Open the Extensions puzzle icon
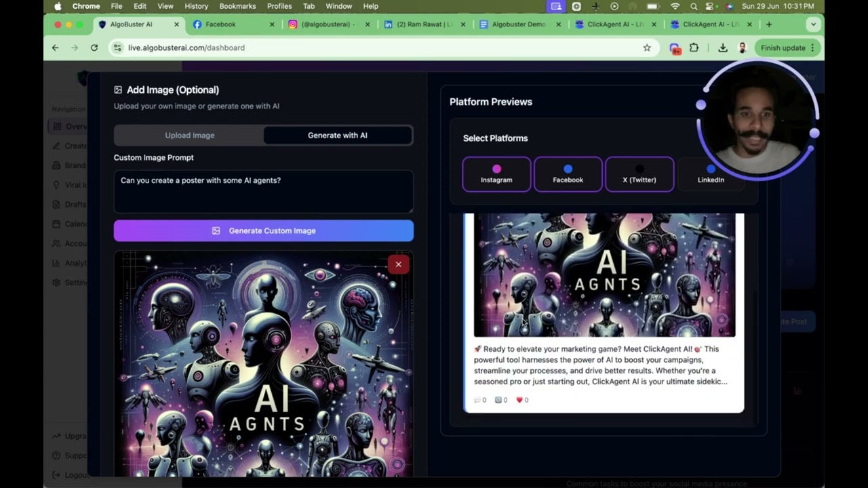The width and height of the screenshot is (868, 488). [694, 47]
